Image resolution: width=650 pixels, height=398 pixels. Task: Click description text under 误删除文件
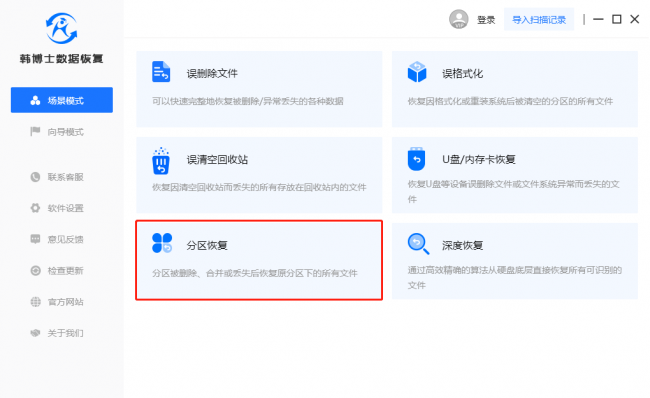247,101
